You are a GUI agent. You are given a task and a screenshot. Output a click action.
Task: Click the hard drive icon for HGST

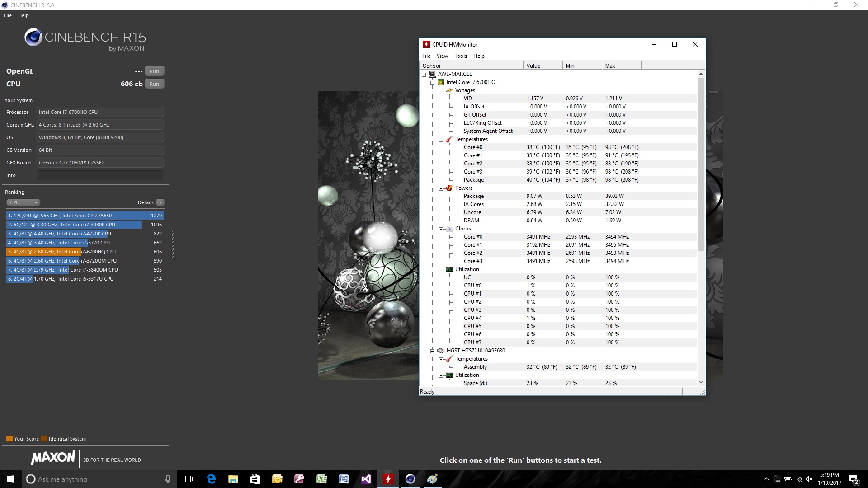click(441, 351)
